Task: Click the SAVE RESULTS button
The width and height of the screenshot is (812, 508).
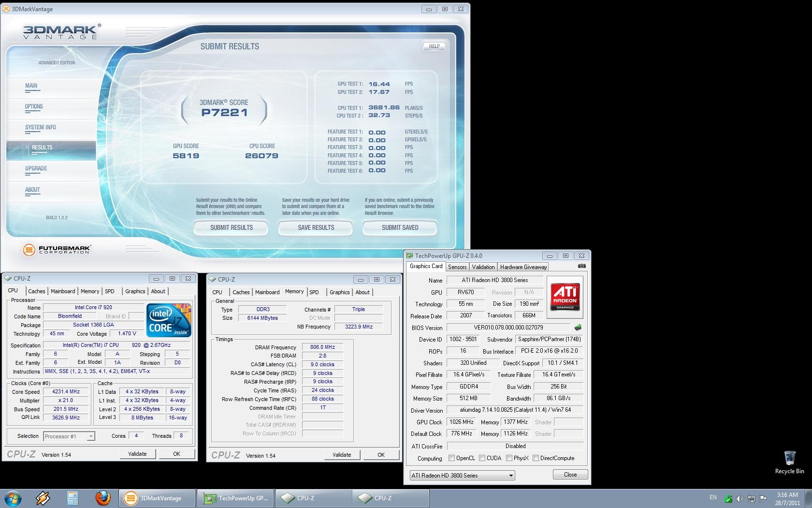Action: coord(316,227)
